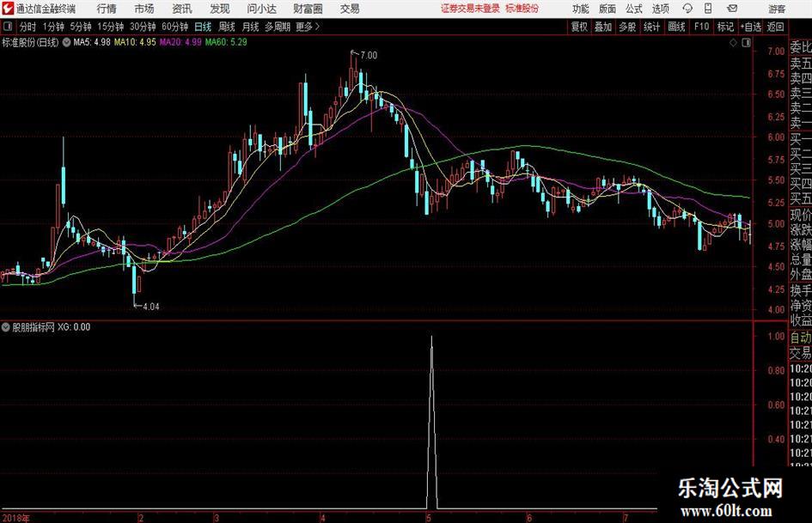Switch to 30分钟 chart period
The height and width of the screenshot is (523, 812).
(x=143, y=27)
